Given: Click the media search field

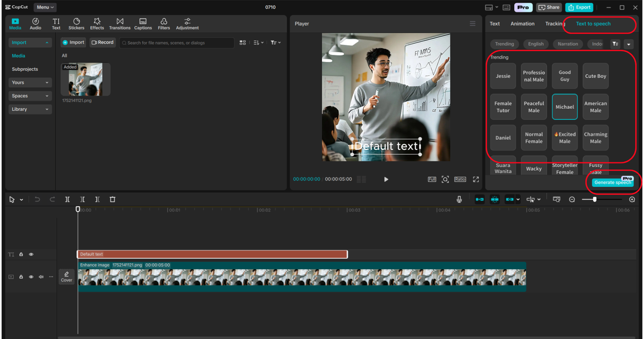Looking at the screenshot, I should click(177, 43).
